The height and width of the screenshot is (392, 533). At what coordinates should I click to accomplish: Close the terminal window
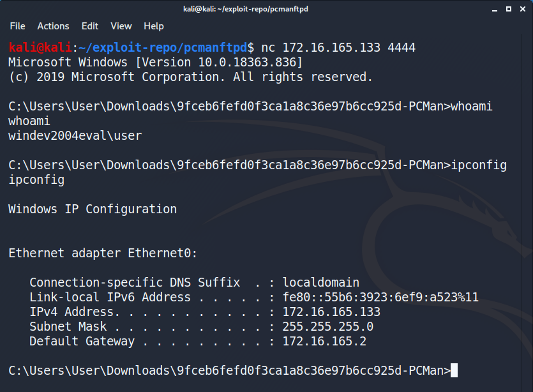(523, 9)
